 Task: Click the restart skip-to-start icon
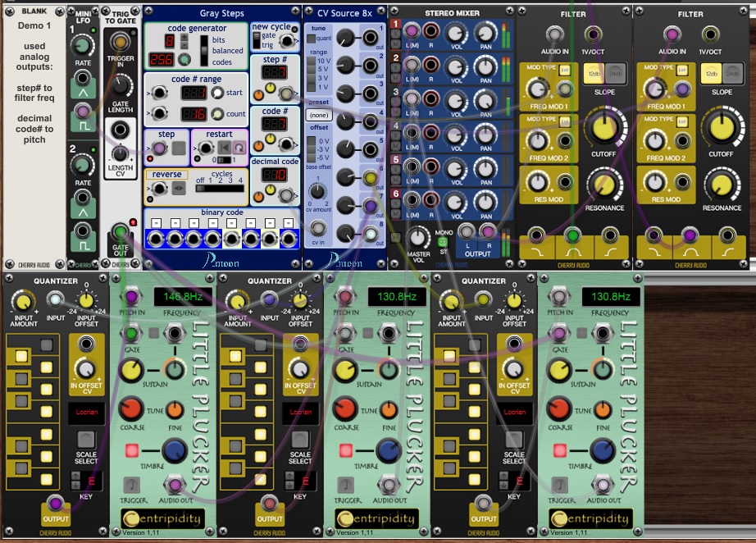point(224,148)
